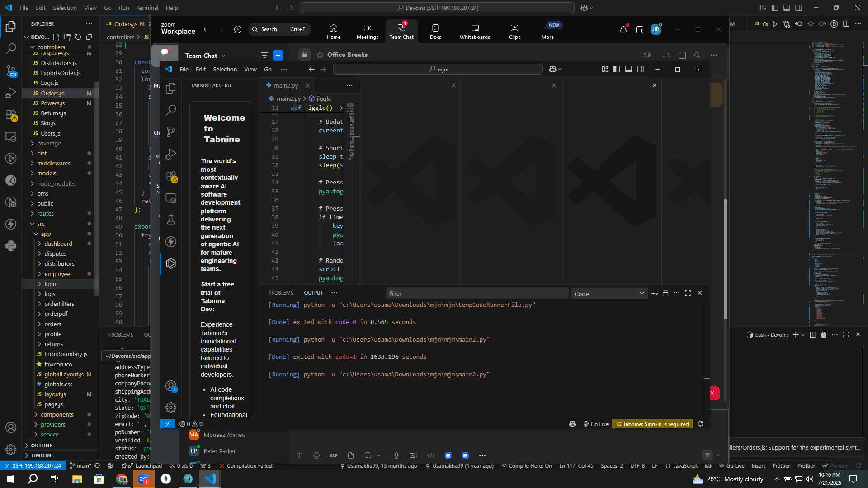
Task: Open Zoom Whiteboards tab
Action: (475, 32)
